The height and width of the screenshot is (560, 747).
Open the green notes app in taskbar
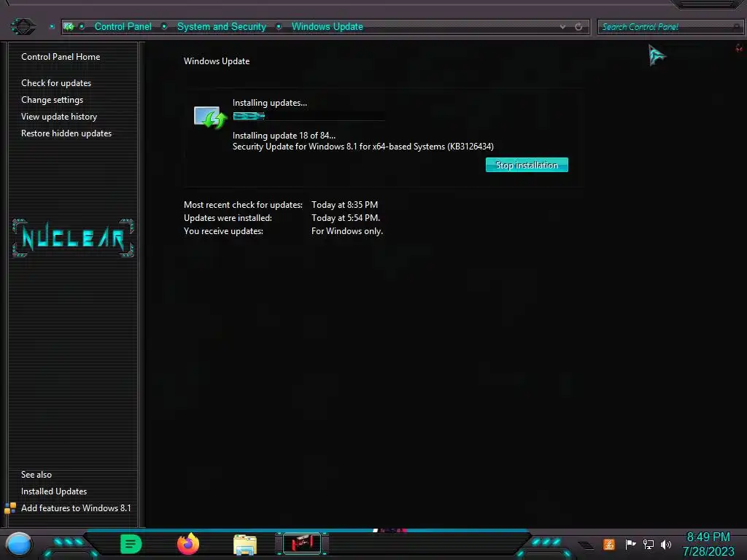coord(131,544)
